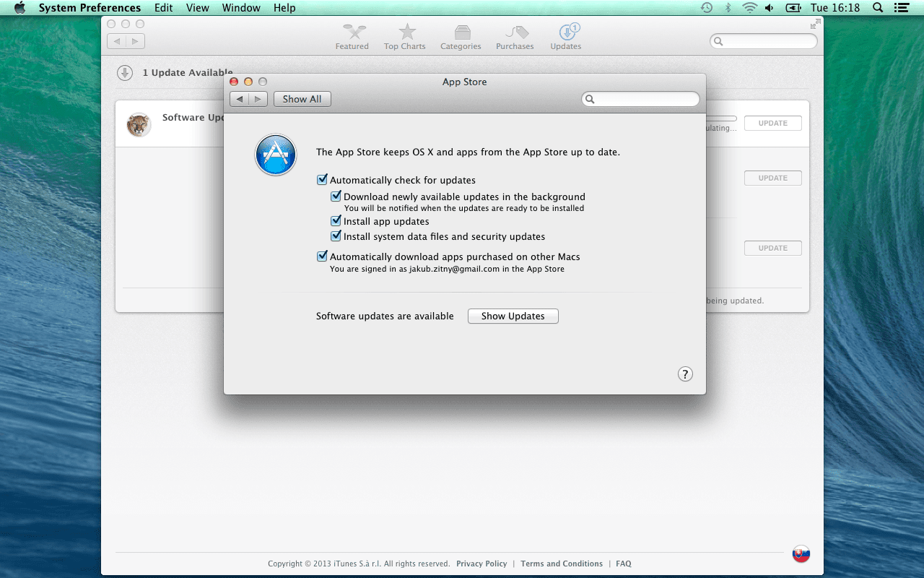Click 'Software updates are available' text
Image resolution: width=924 pixels, height=578 pixels.
point(385,316)
